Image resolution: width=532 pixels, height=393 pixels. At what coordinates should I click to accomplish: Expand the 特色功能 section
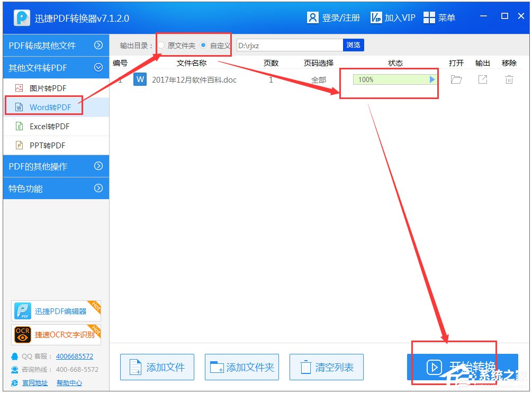tap(98, 189)
